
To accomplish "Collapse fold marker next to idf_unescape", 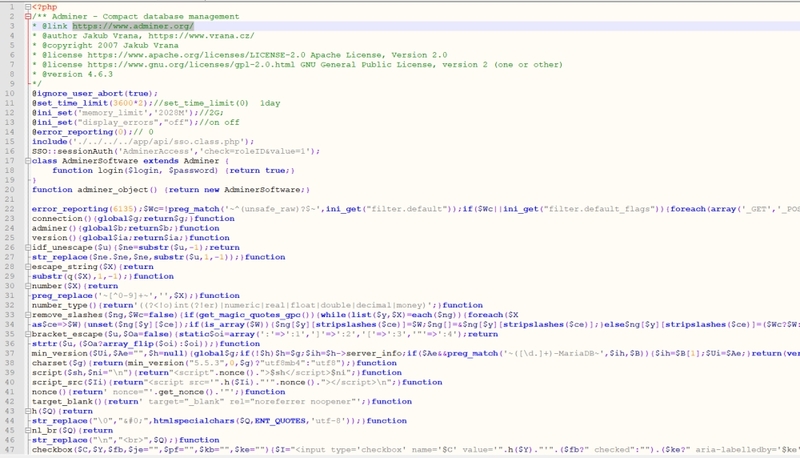I will [28, 247].
